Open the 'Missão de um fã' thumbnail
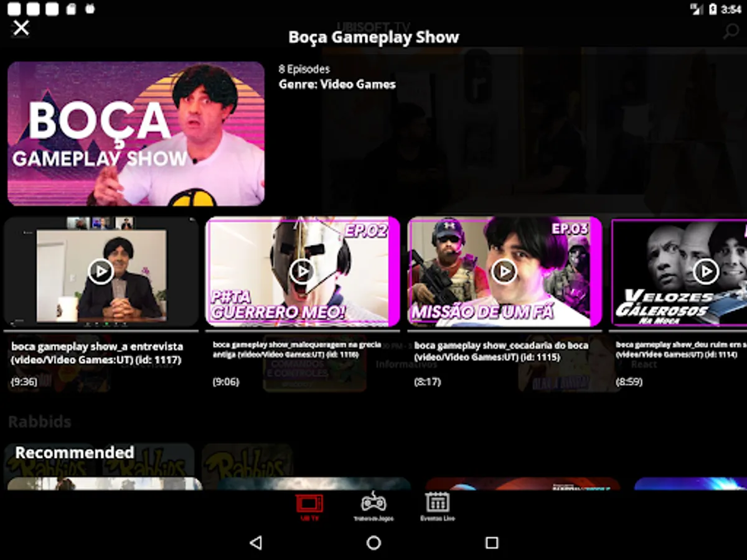 click(x=505, y=271)
